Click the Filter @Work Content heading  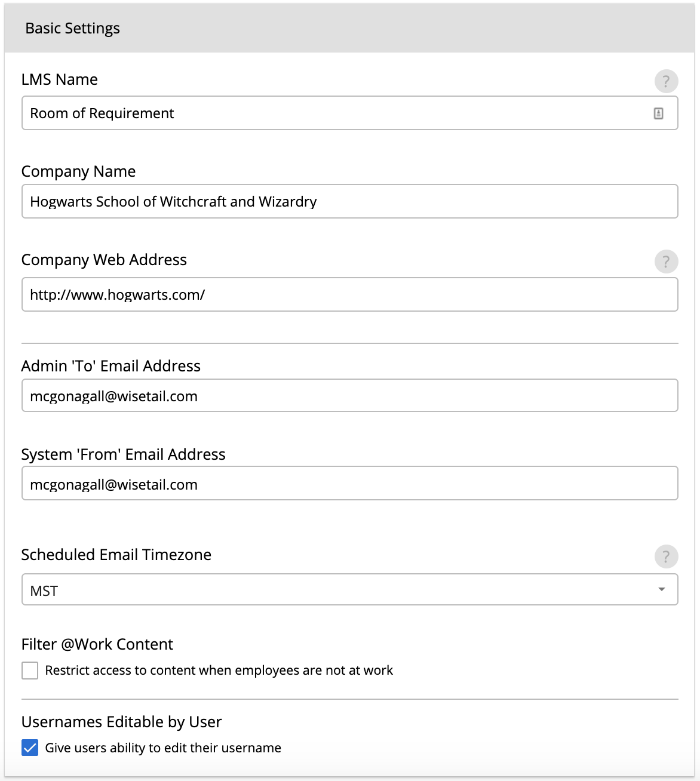97,644
